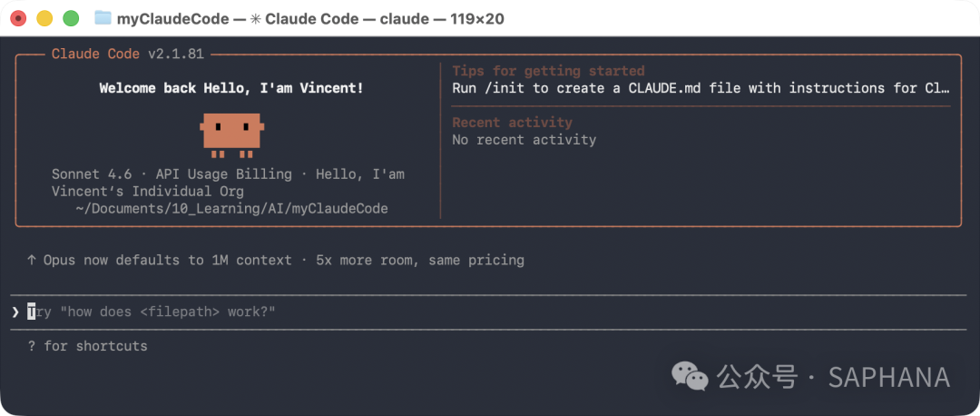
Task: Click the yellow minimize window button
Action: 45,19
